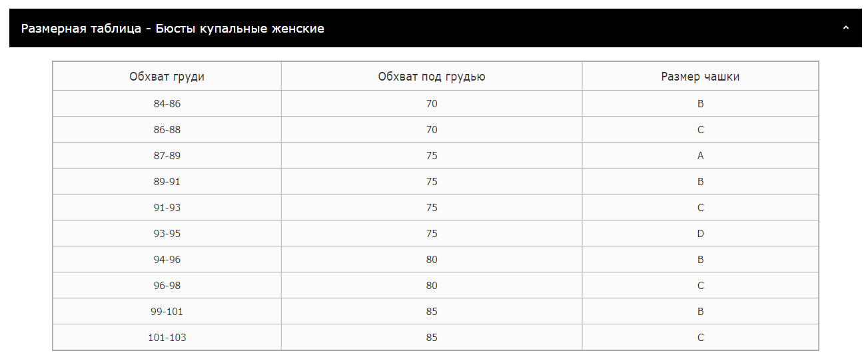Select the 87-89 bust measurement cell
The image size is (868, 361).
[x=167, y=156]
